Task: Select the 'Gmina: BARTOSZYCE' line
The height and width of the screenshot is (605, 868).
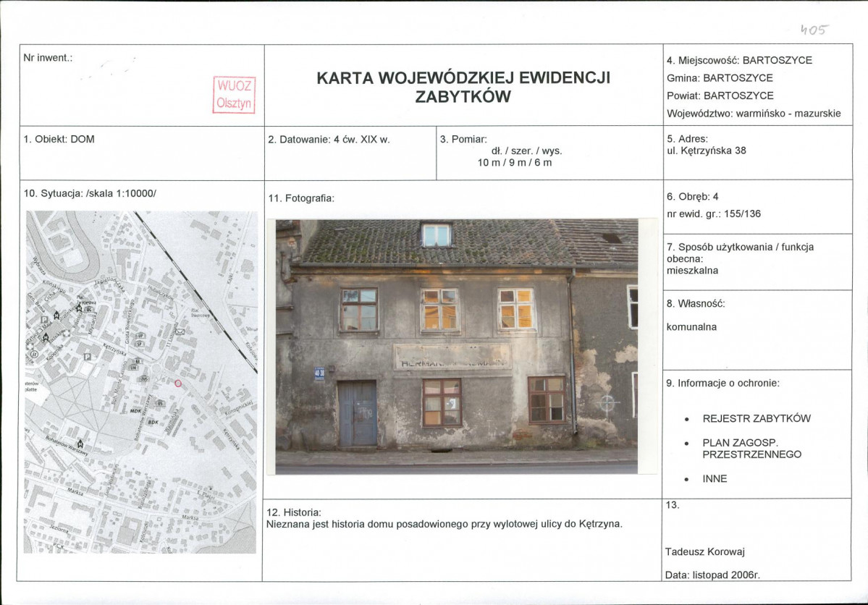Action: 720,78
